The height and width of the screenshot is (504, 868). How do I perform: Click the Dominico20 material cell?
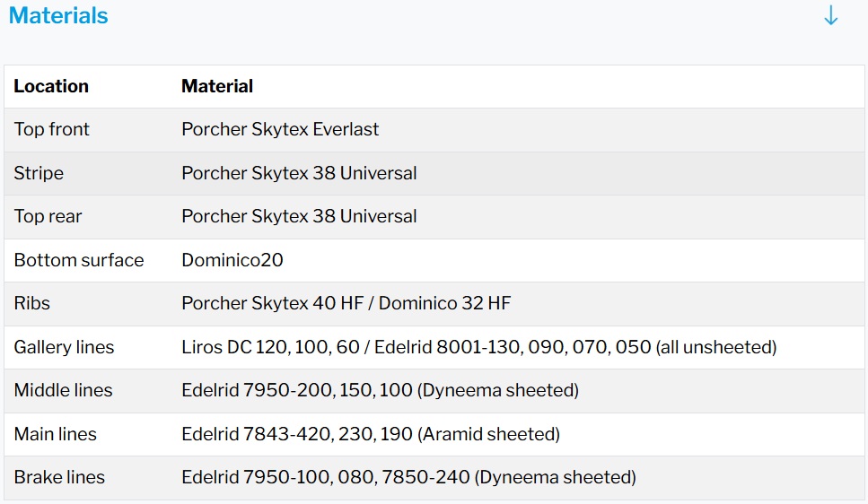click(232, 260)
